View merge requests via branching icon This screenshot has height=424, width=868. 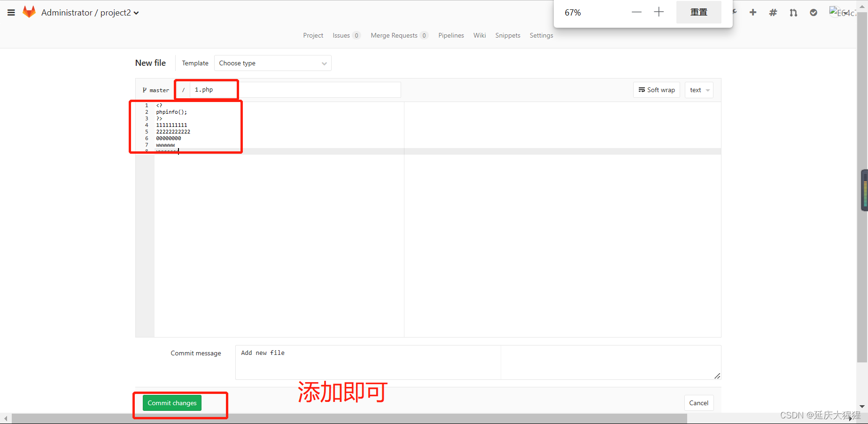pyautogui.click(x=793, y=12)
